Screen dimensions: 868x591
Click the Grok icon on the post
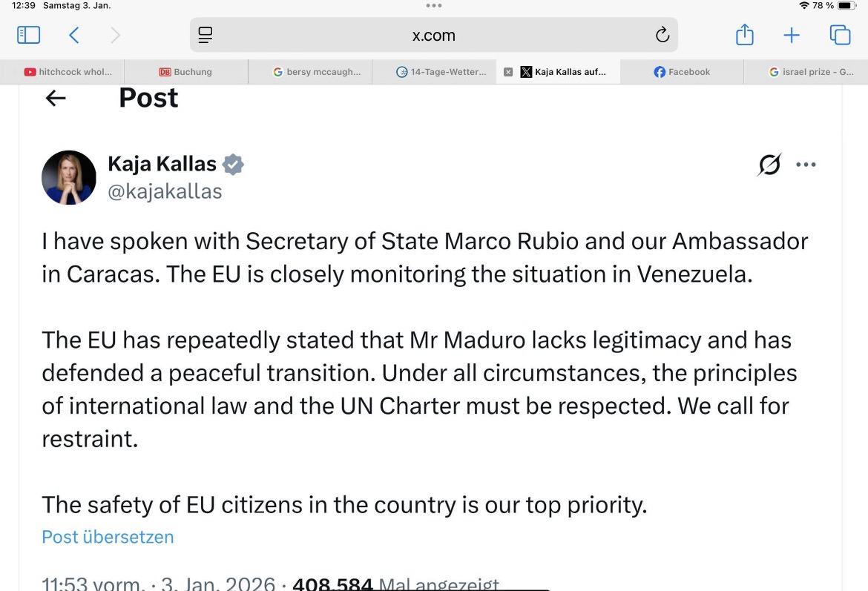[x=769, y=165]
